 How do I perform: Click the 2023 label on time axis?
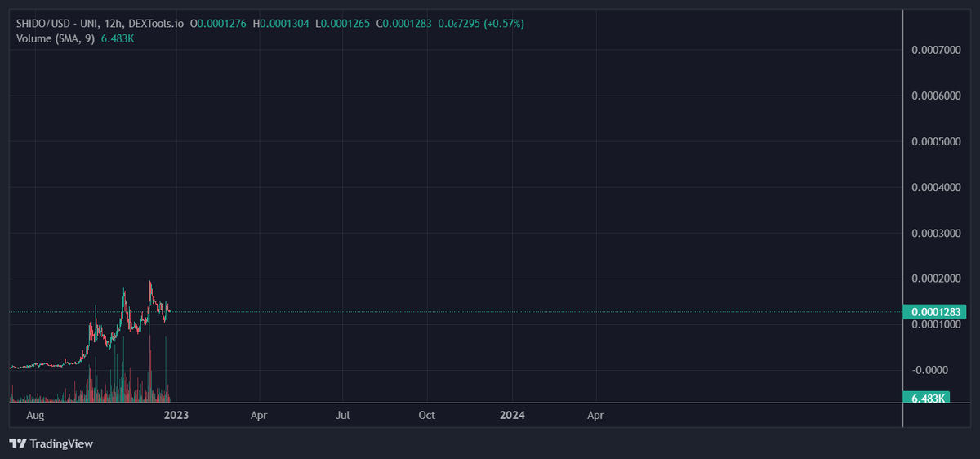tap(176, 415)
